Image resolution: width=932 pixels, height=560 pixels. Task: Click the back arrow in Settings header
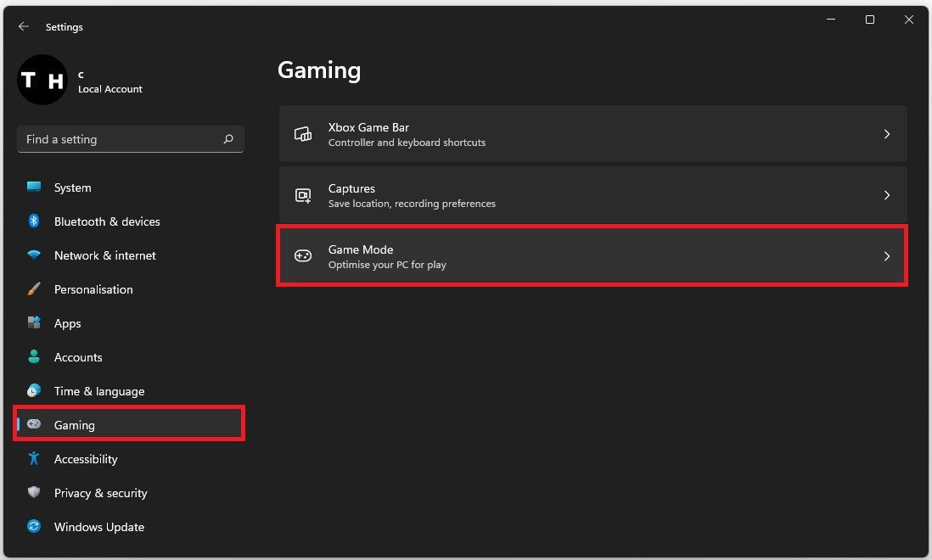[x=23, y=26]
